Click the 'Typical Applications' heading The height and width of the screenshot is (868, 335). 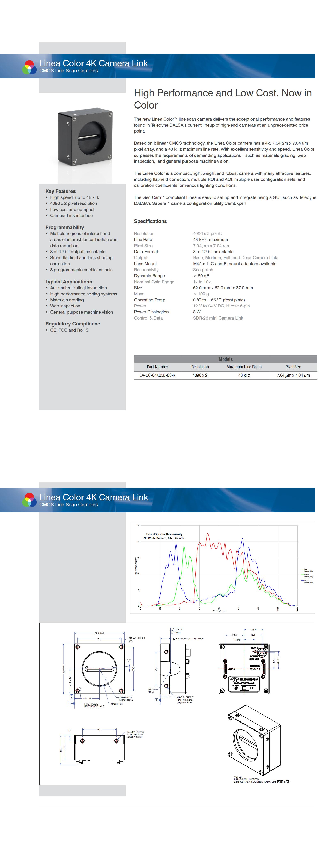69,282
